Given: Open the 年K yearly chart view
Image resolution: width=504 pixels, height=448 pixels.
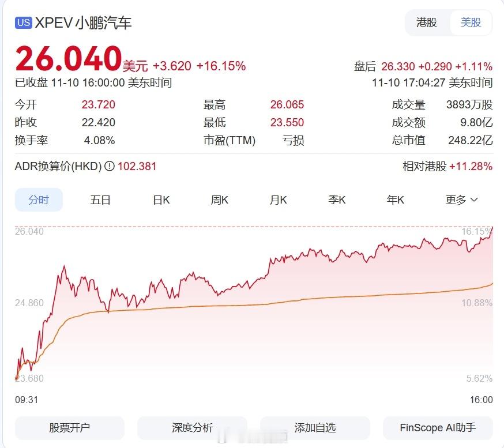Looking at the screenshot, I should coord(395,199).
